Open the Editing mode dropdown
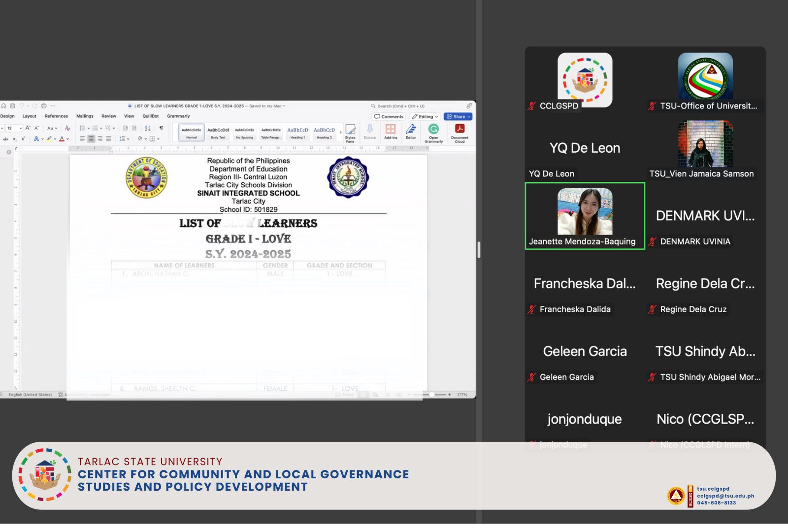788x532 pixels. click(425, 117)
